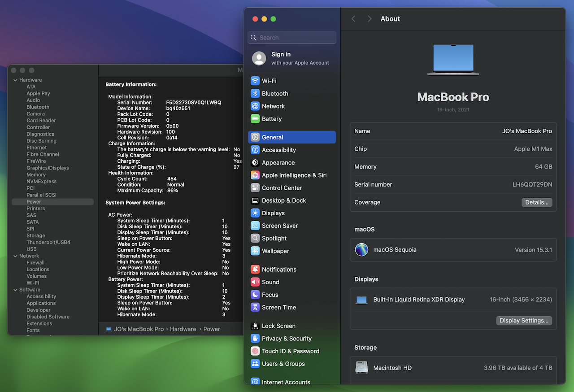This screenshot has width=574, height=392.
Task: Select the Touch ID & Password fingerprint icon
Action: (255, 351)
